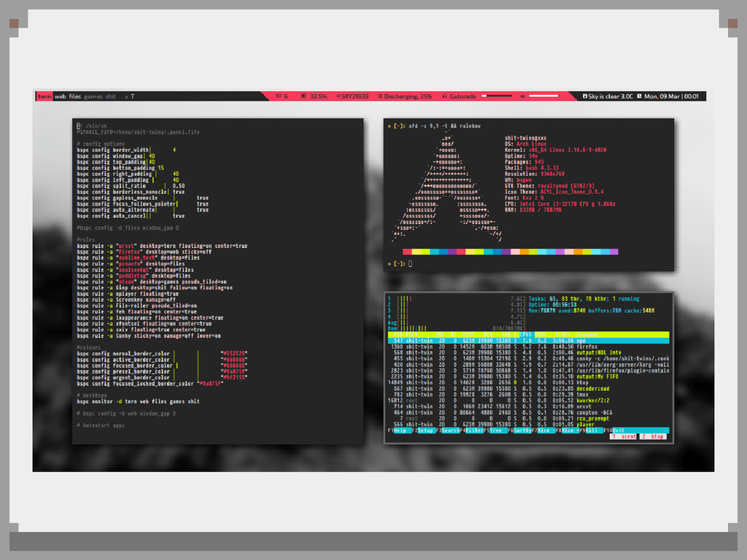Select the urxvt process row in htop
This screenshot has height=560, width=747.
[x=528, y=407]
